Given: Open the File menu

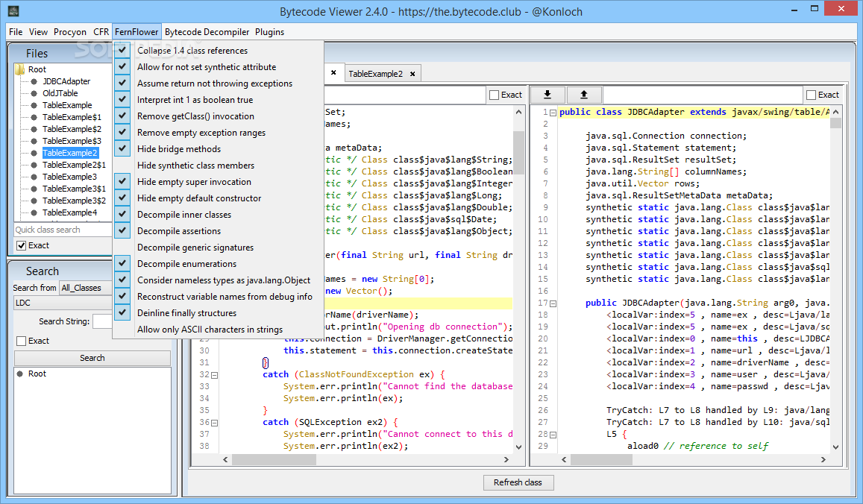Looking at the screenshot, I should 16,32.
